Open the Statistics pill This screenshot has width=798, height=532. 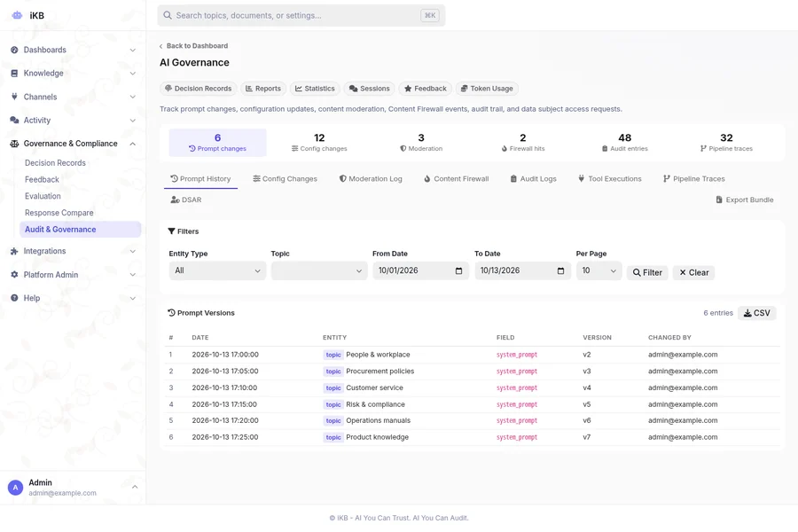(x=315, y=89)
